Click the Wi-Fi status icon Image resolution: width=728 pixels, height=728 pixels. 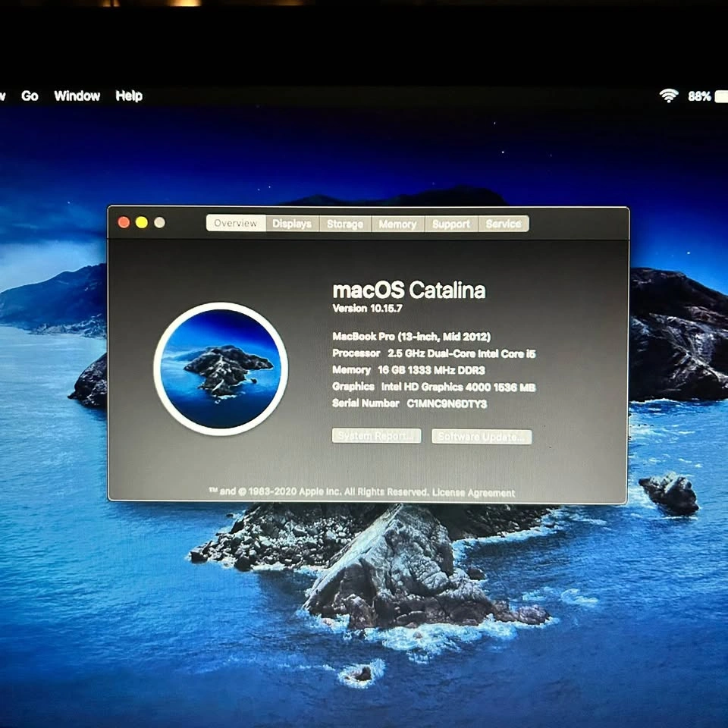(668, 96)
